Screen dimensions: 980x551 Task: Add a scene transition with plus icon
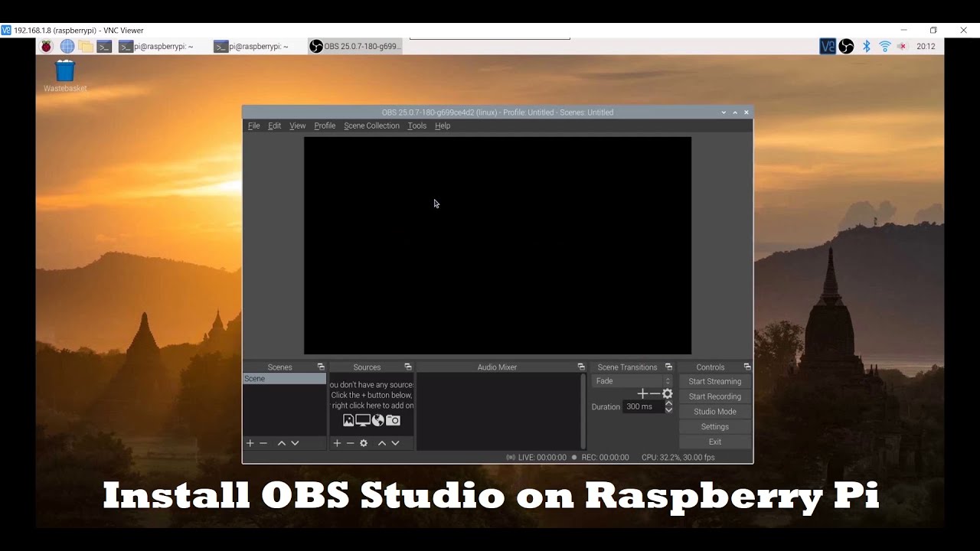642,393
